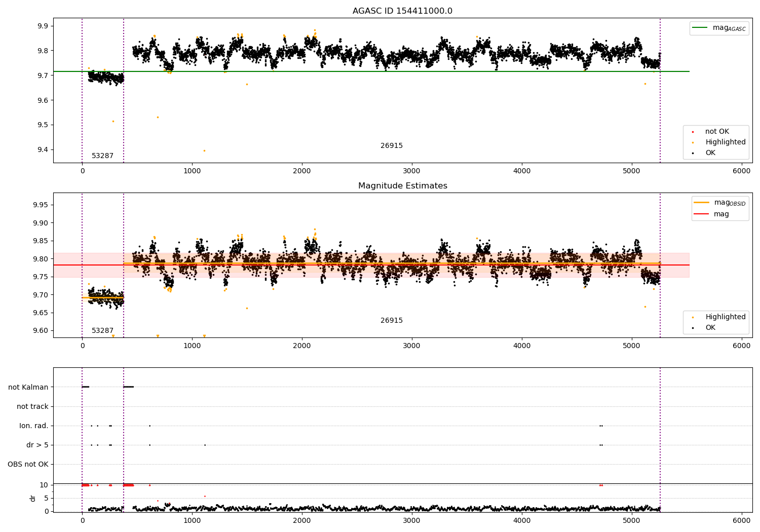Click the 9.85 tick on middle plot

click(x=41, y=241)
